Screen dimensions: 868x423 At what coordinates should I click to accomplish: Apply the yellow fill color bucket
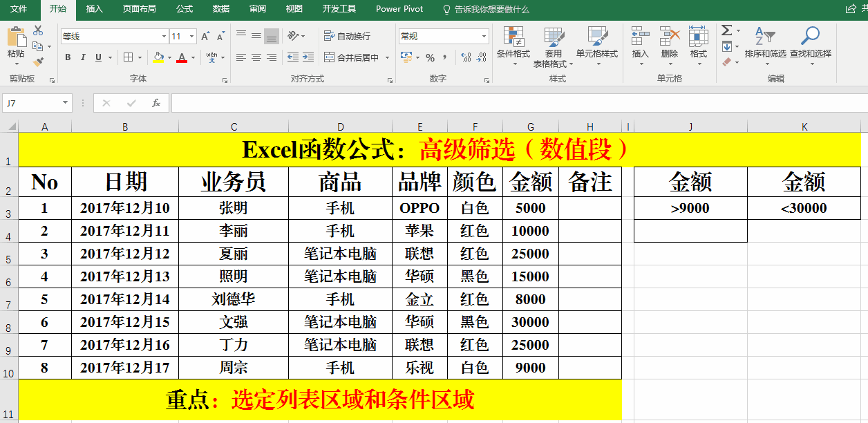click(158, 57)
